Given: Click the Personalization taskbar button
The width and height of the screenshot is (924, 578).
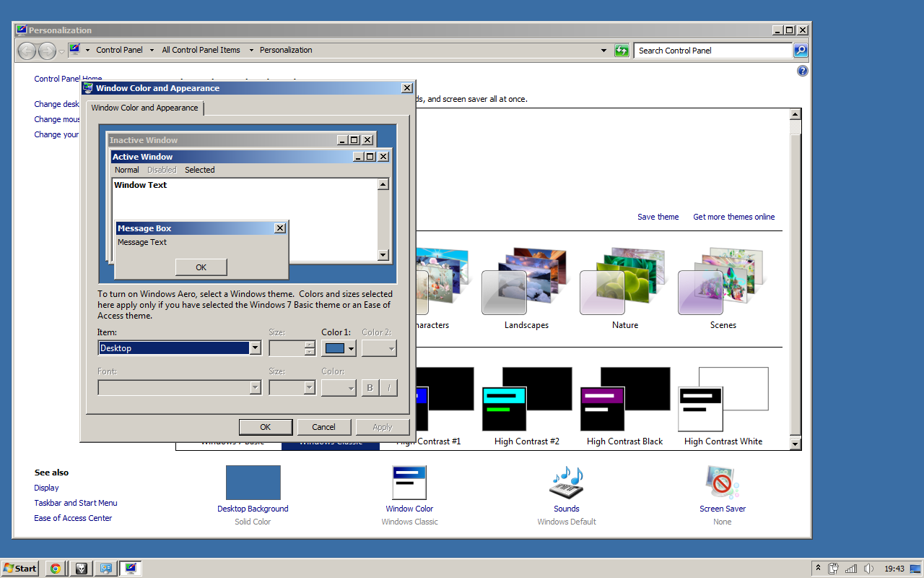Looking at the screenshot, I should [x=131, y=568].
